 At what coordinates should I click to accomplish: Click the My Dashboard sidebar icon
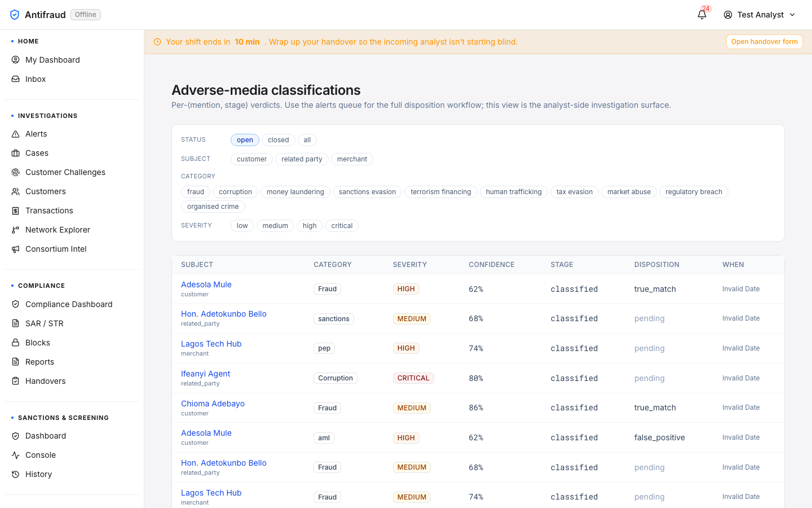[16, 60]
